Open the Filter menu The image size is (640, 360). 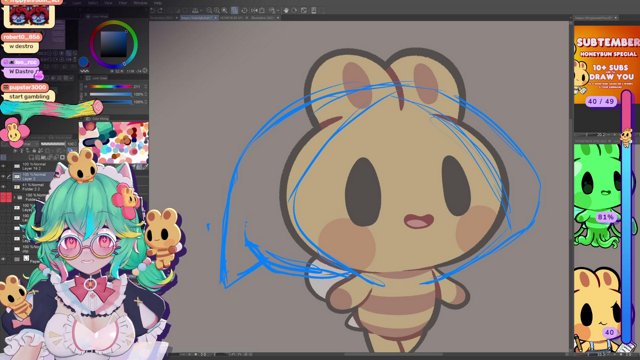coord(122,3)
